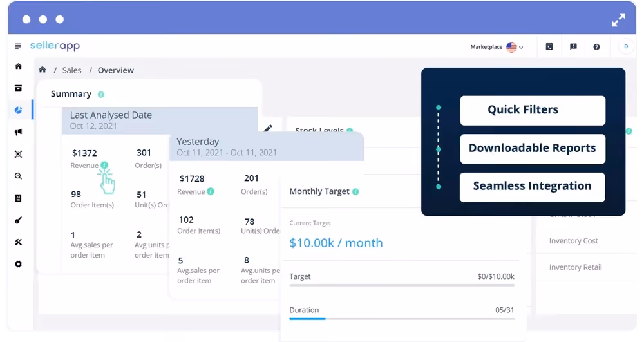
Task: Click the 05/31 duration value
Action: pyautogui.click(x=504, y=310)
